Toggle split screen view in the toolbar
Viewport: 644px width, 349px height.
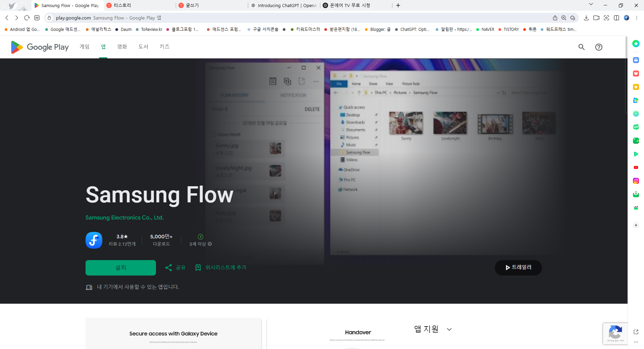[x=616, y=18]
